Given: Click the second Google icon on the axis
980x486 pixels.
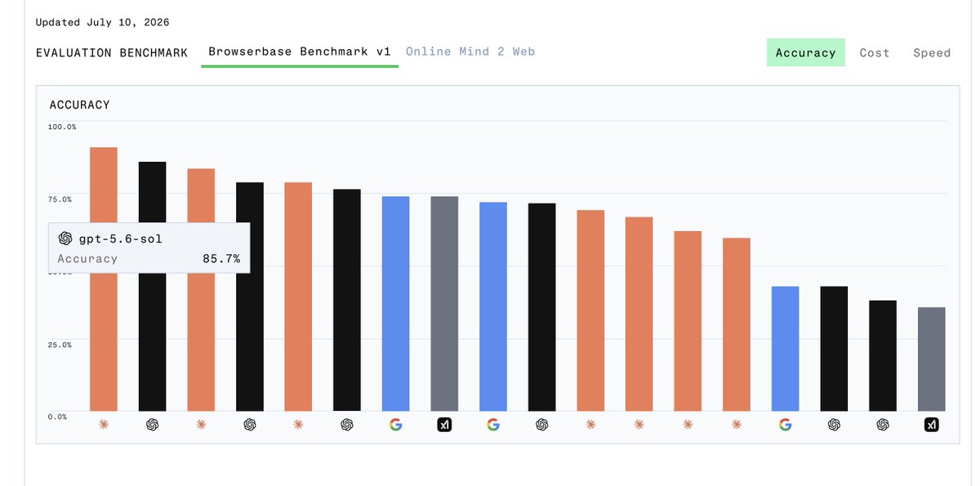Looking at the screenshot, I should pos(493,425).
